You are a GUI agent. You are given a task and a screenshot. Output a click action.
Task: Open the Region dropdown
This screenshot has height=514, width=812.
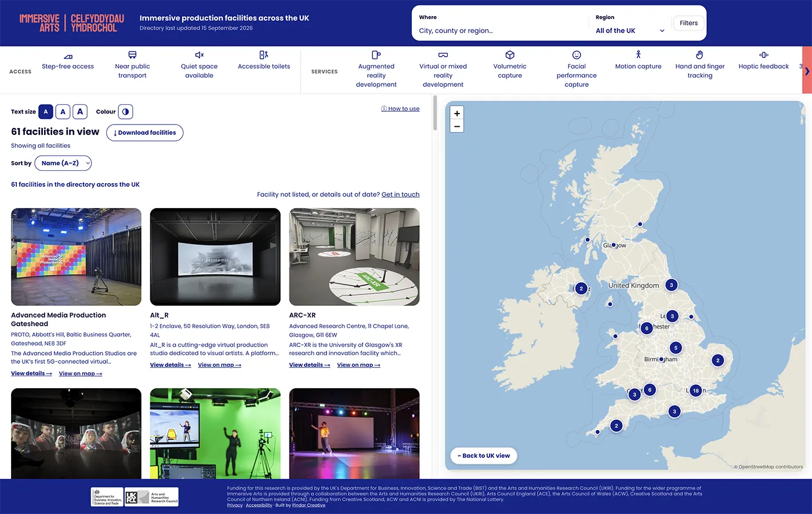tap(630, 31)
